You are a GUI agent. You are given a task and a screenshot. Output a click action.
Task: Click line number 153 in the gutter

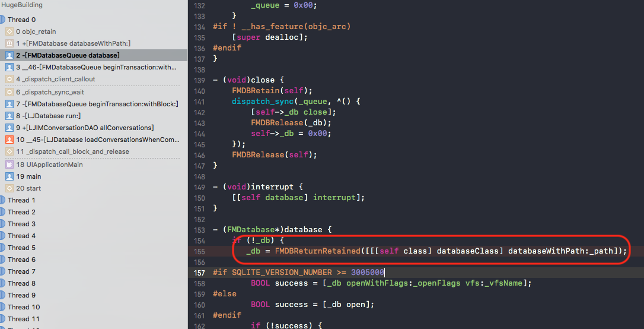[199, 230]
